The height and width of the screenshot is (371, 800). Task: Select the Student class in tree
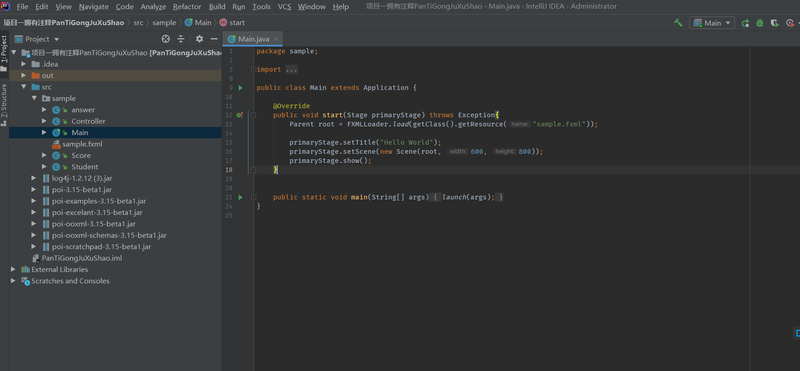coord(85,167)
